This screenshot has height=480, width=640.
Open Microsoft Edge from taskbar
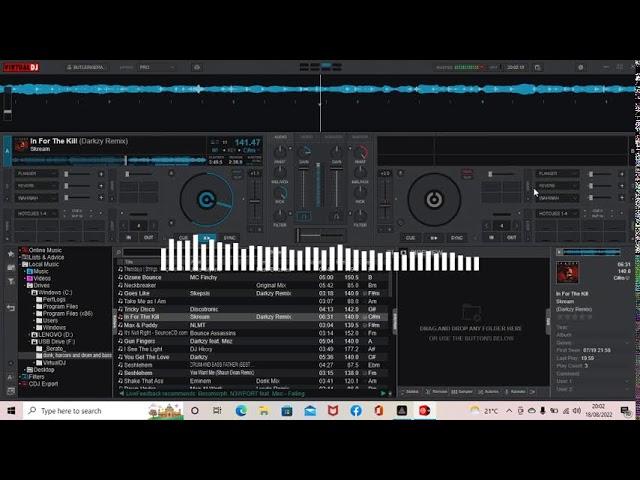pos(241,411)
